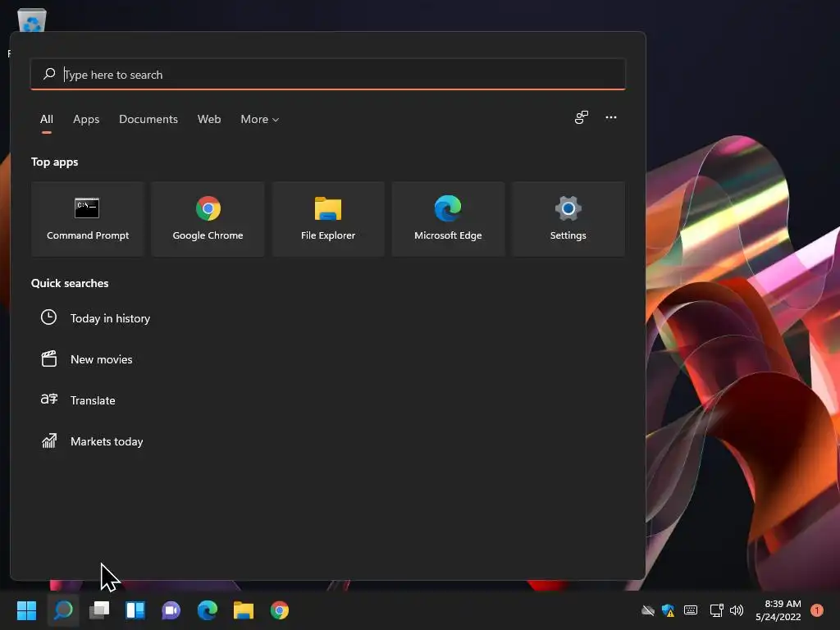Open File Explorer from the taskbar
The height and width of the screenshot is (630, 840).
(x=243, y=610)
